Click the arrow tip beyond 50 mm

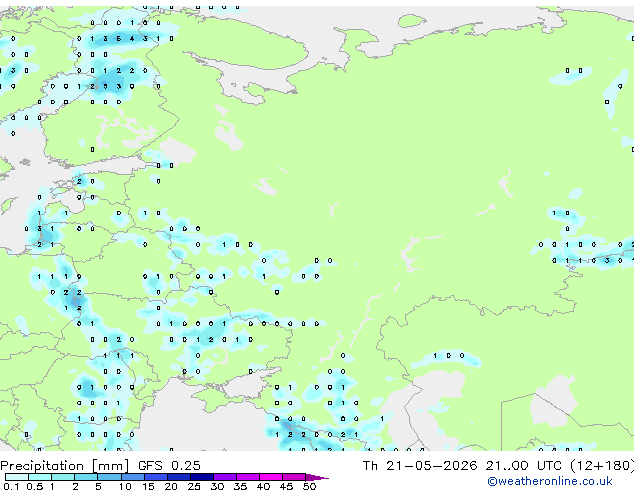pyautogui.click(x=317, y=478)
